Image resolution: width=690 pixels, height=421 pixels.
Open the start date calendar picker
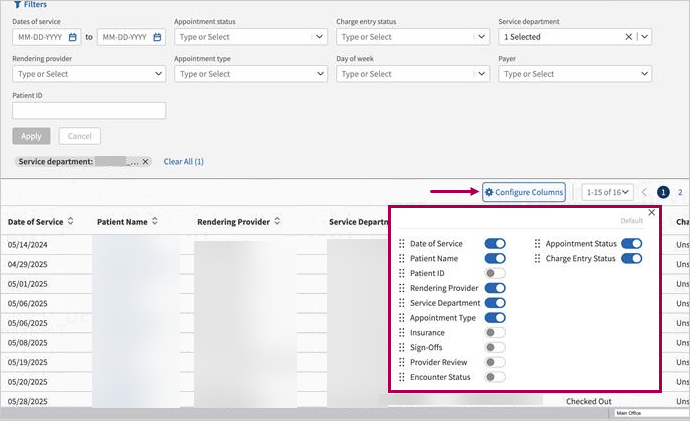point(73,37)
